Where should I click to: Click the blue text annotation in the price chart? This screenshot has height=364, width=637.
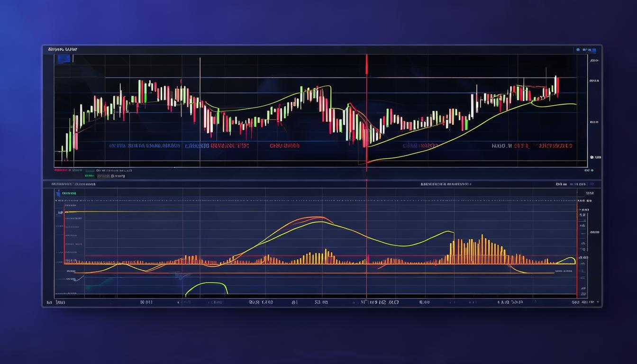pyautogui.click(x=145, y=146)
